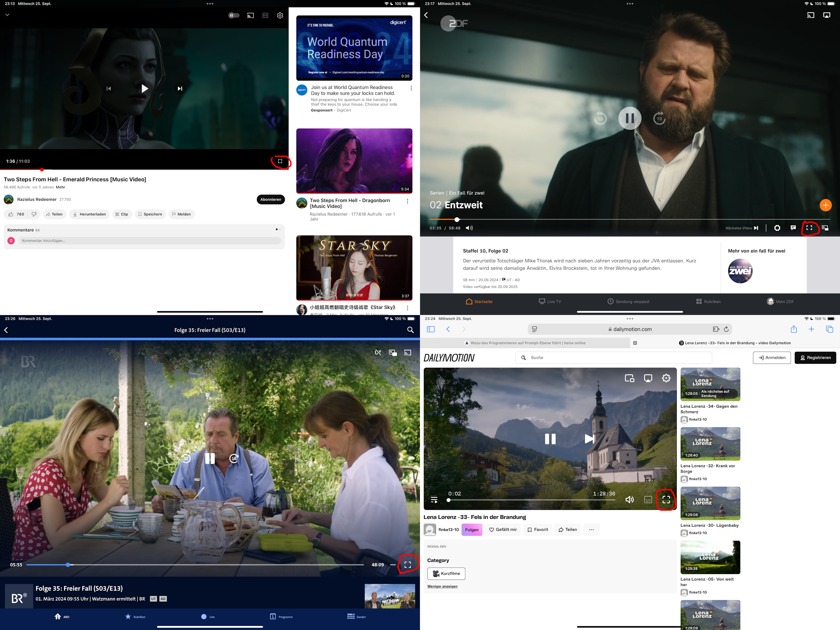
Task: Open Dragonborn music video thumbnail
Action: [354, 161]
